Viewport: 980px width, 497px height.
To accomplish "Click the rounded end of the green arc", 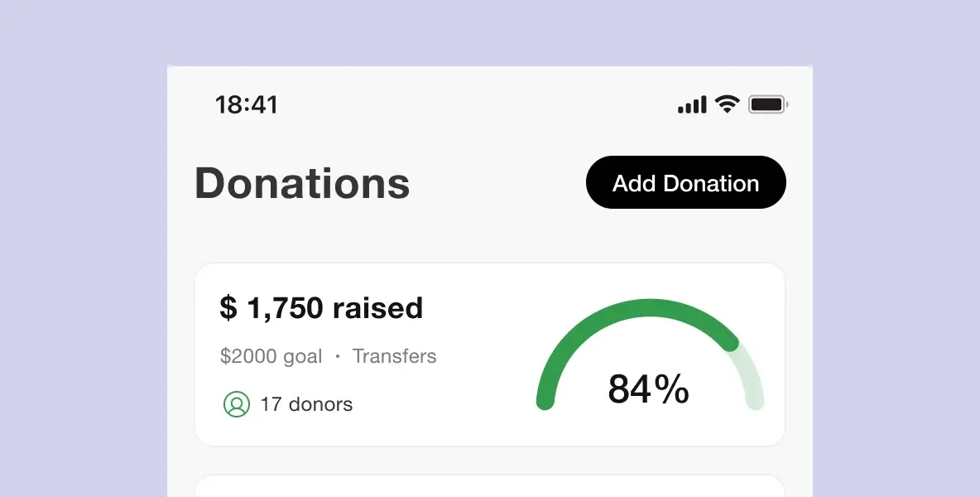I will [729, 342].
